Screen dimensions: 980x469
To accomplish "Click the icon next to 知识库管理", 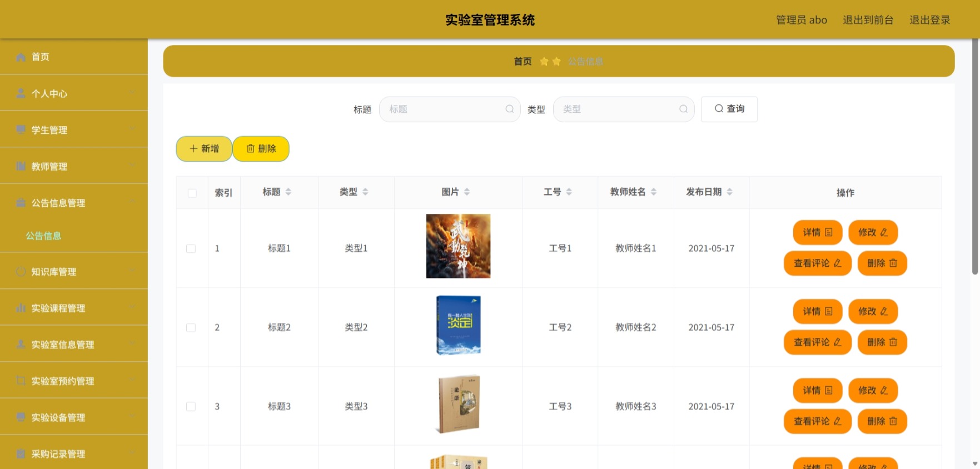I will (x=21, y=272).
